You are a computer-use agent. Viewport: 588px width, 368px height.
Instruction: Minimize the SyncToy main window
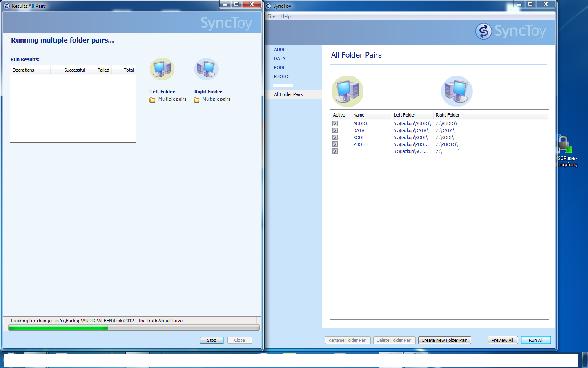[x=519, y=4]
